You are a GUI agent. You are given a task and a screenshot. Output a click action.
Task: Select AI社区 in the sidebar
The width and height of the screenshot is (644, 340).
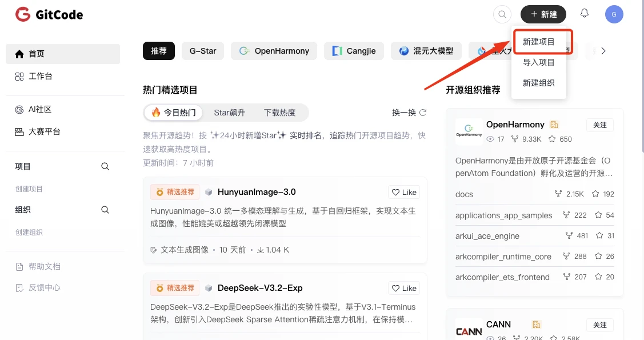click(x=39, y=110)
